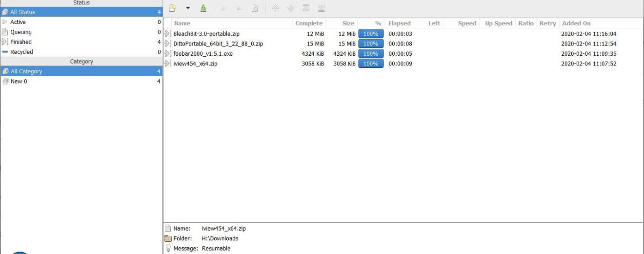Click the 100% progress bar for foobar2000
This screenshot has width=644, height=254.
point(371,54)
